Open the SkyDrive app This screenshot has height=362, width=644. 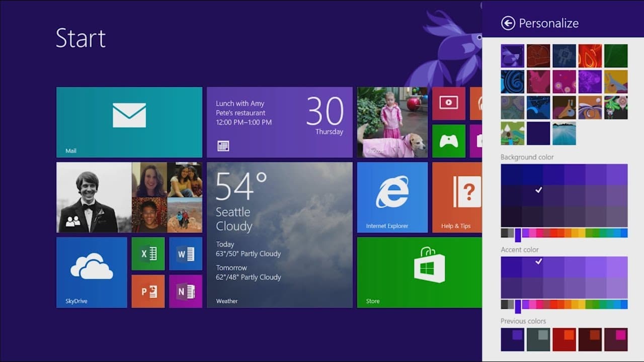click(x=92, y=272)
